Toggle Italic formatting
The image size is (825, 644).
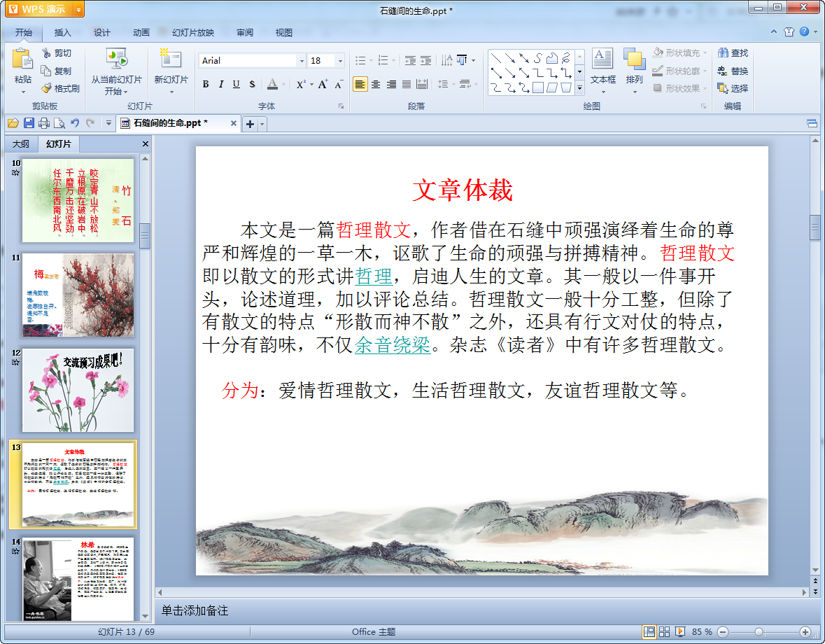click(x=221, y=84)
